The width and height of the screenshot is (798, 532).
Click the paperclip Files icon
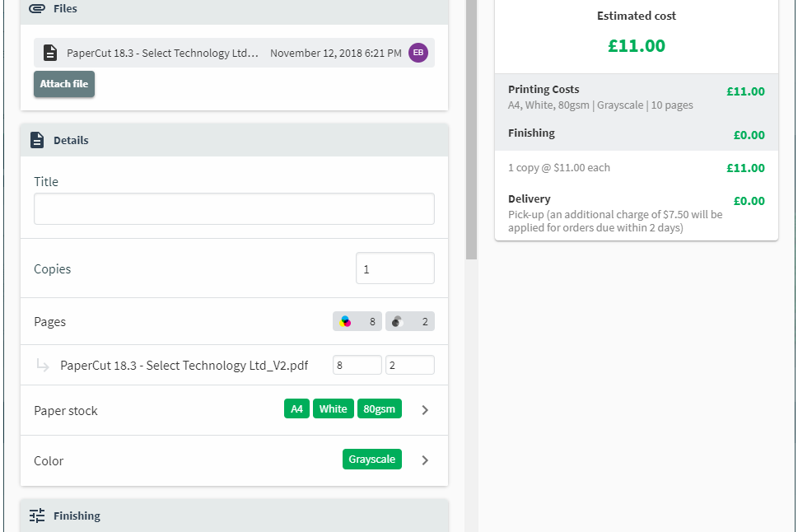(x=36, y=9)
